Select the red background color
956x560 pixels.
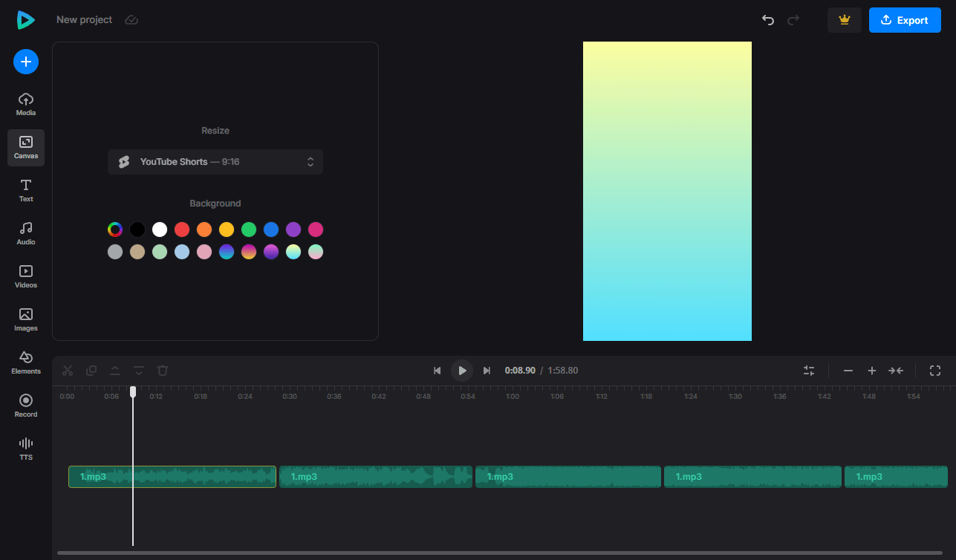pos(182,229)
